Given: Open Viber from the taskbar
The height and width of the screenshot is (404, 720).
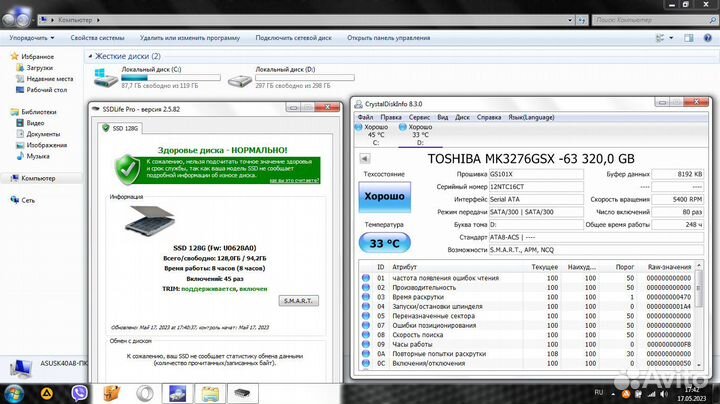Looking at the screenshot, I should (x=79, y=393).
